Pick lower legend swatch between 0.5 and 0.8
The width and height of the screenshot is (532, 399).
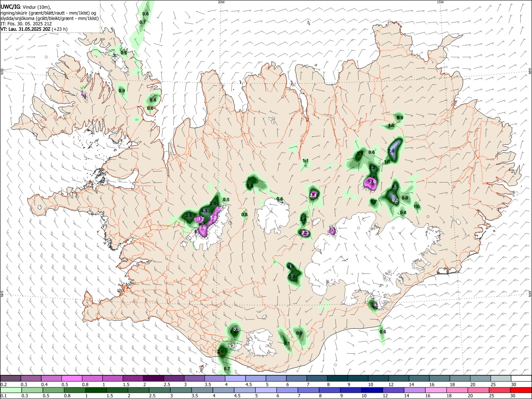[54, 390]
